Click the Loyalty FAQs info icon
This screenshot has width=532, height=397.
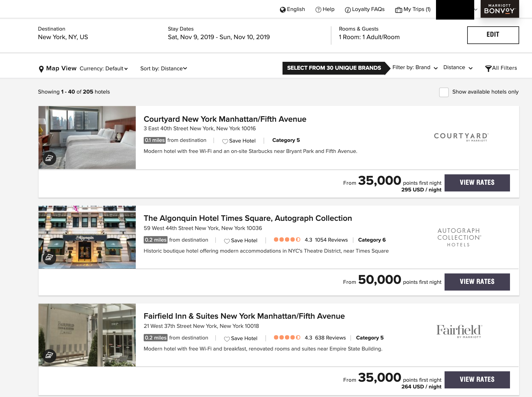[x=348, y=10]
